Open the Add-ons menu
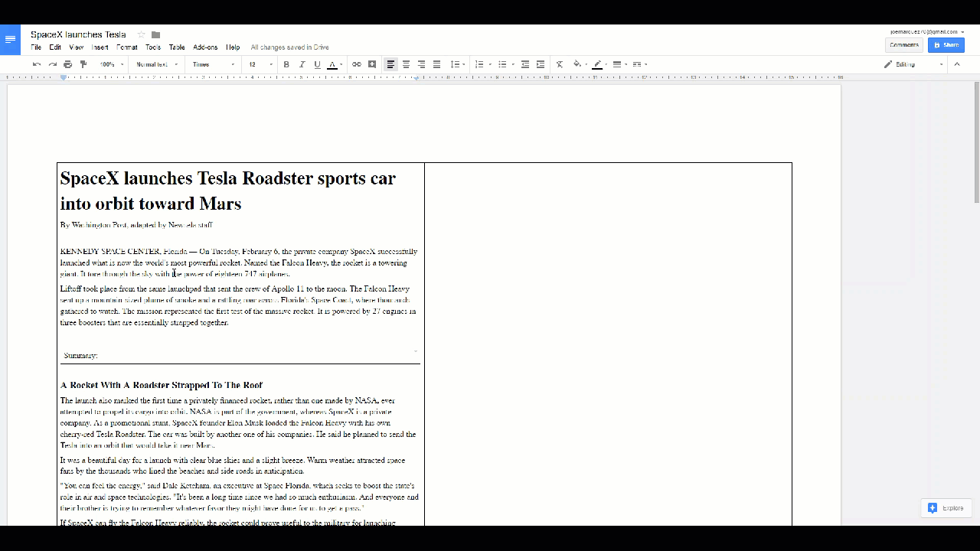Screen dimensions: 980x551 [x=205, y=47]
